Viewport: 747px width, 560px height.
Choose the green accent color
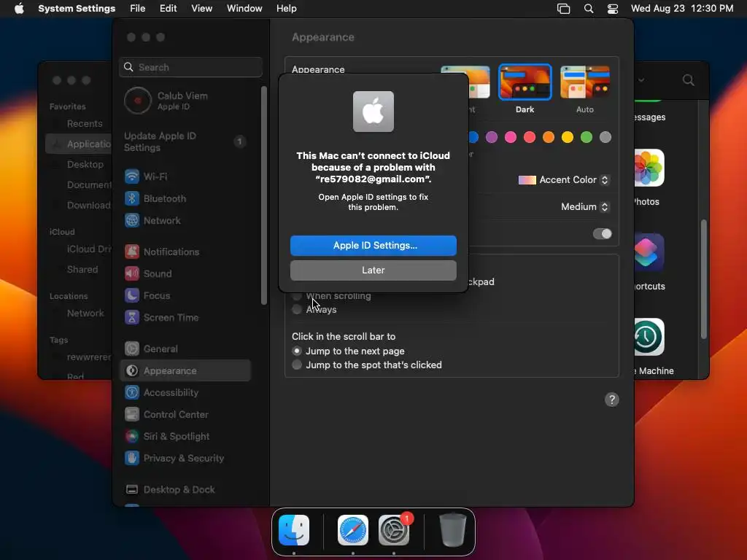pos(587,137)
